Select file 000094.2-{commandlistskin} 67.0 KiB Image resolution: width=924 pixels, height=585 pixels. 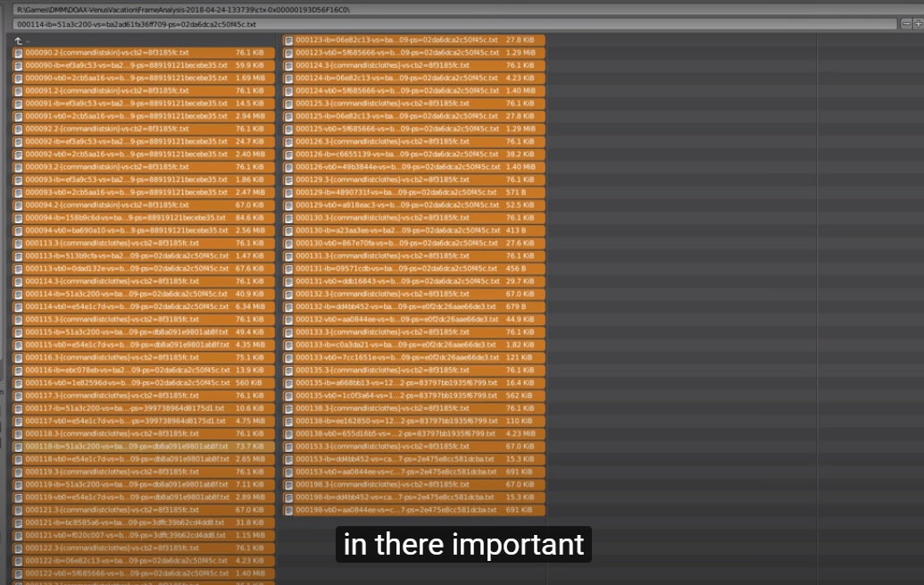(144, 205)
